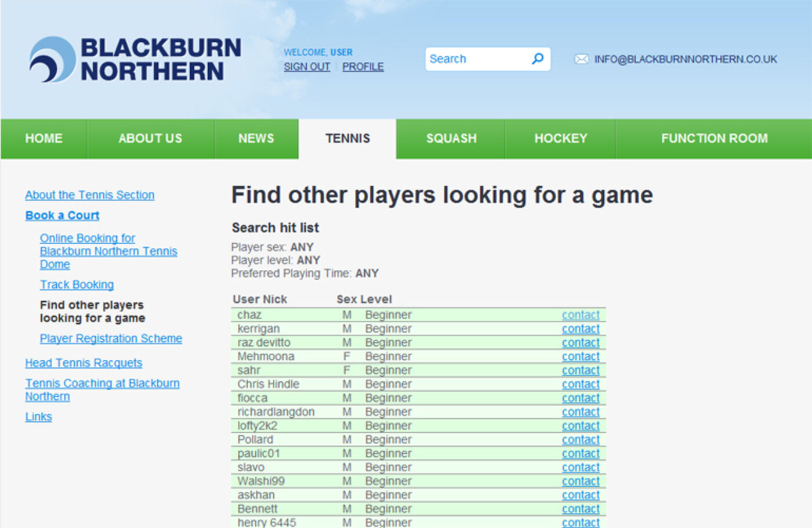Click the search magnifier icon
Screen dimensions: 812x528
click(538, 59)
